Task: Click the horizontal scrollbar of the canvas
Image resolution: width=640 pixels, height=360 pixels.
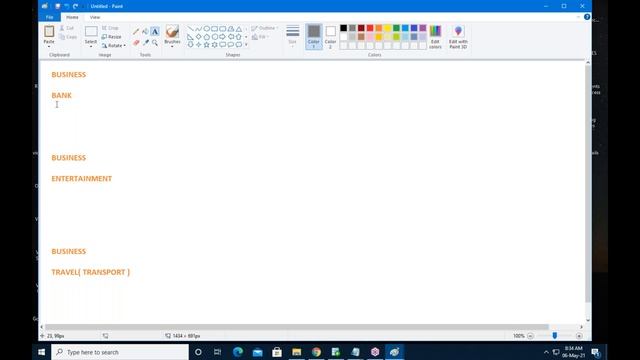Action: (297, 327)
